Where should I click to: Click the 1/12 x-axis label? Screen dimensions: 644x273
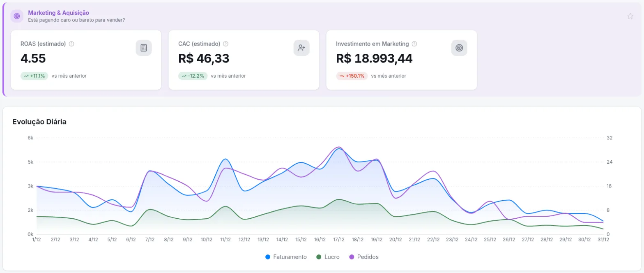coord(37,240)
